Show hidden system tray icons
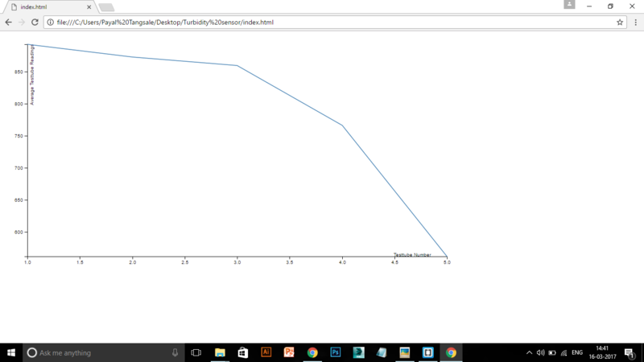This screenshot has width=644, height=362. point(529,352)
